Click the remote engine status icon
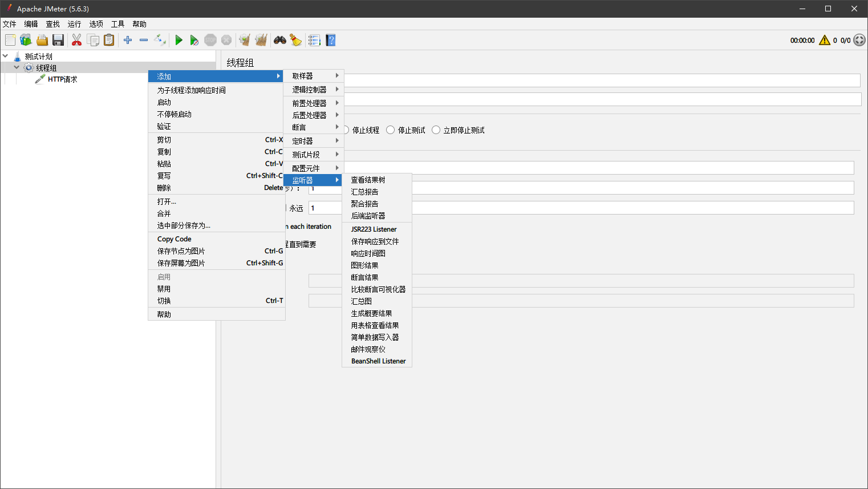This screenshot has width=868, height=489. click(859, 40)
